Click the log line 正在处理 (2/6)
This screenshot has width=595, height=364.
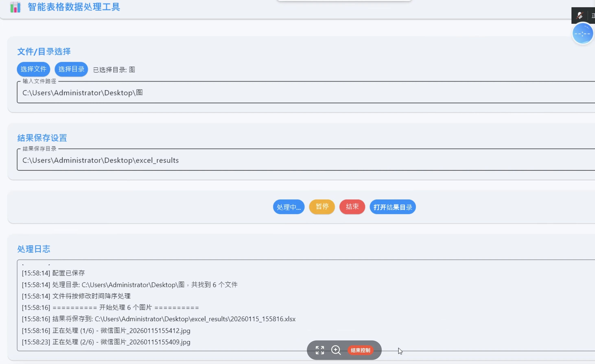106,342
